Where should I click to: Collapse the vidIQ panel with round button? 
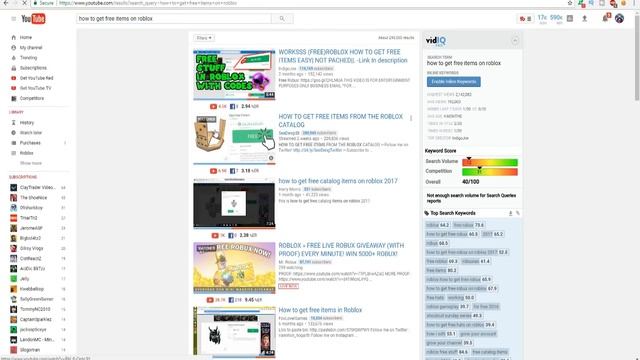[x=515, y=40]
